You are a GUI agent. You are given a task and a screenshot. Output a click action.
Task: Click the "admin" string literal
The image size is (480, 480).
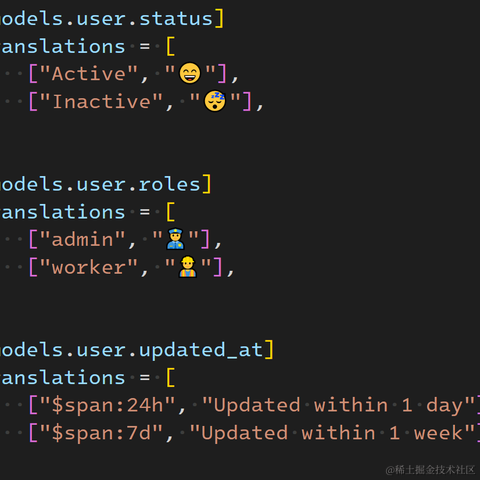[82, 240]
